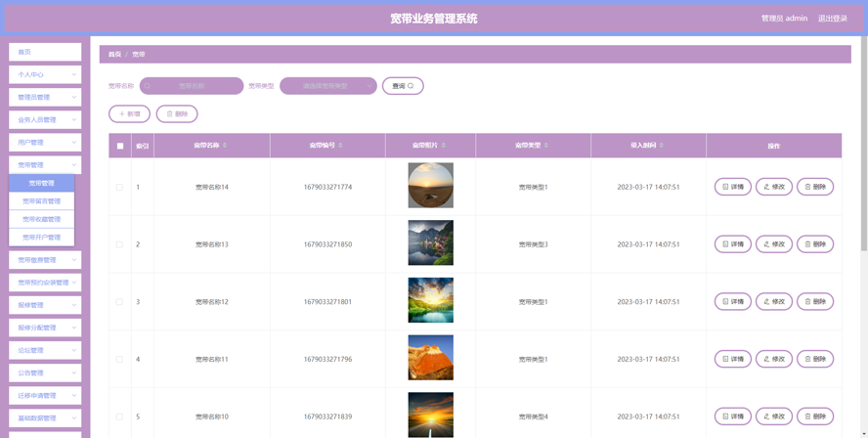Click the plus icon on 新增 button

point(122,114)
